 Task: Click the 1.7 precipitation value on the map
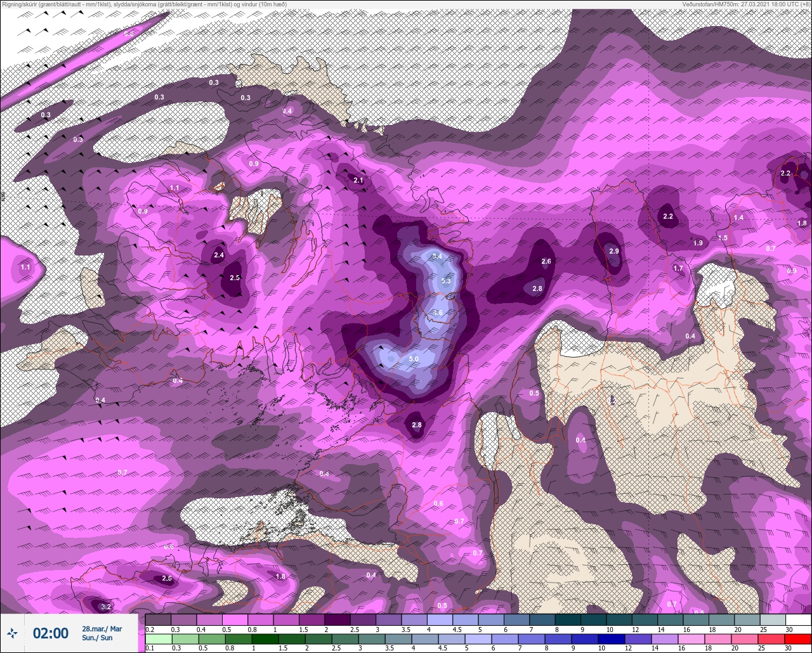tap(678, 268)
